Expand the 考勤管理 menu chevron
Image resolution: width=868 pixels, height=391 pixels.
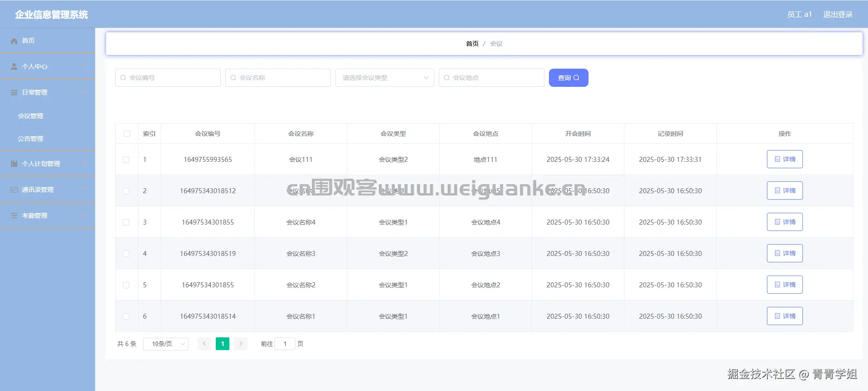pos(84,216)
